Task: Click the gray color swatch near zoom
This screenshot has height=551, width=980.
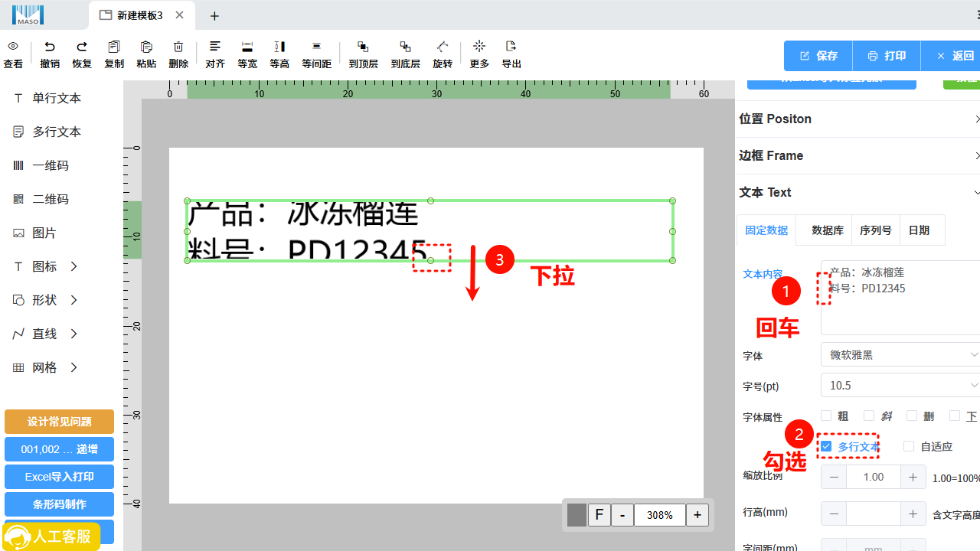Action: pos(577,515)
